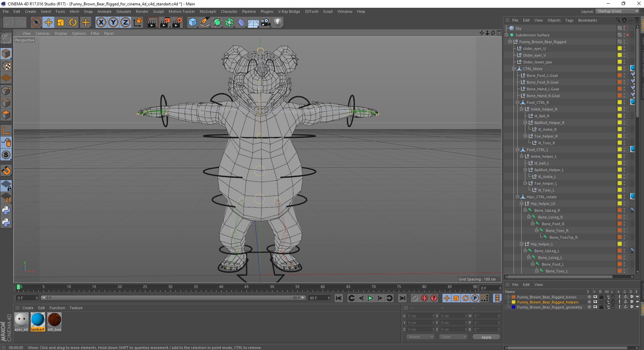This screenshot has width=644, height=350.
Task: Select the Live Selection tool
Action: coord(36,23)
